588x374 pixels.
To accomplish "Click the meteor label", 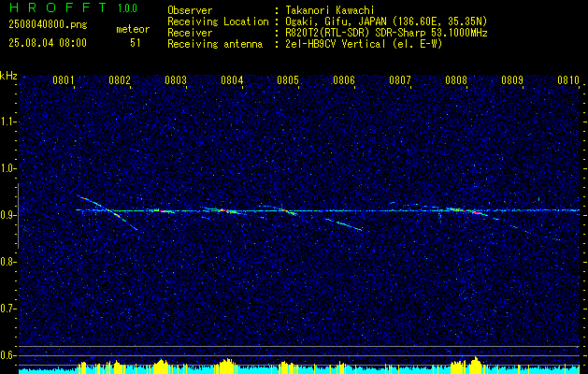I will coord(133,29).
